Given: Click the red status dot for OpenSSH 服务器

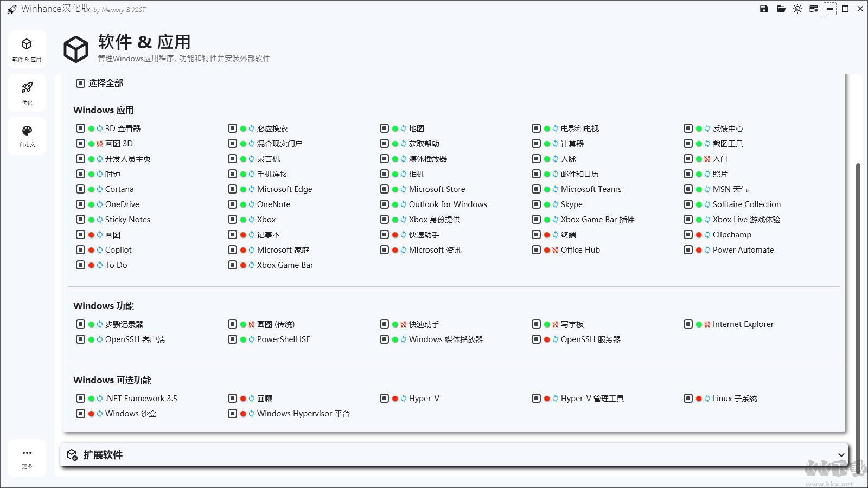Looking at the screenshot, I should (x=547, y=339).
